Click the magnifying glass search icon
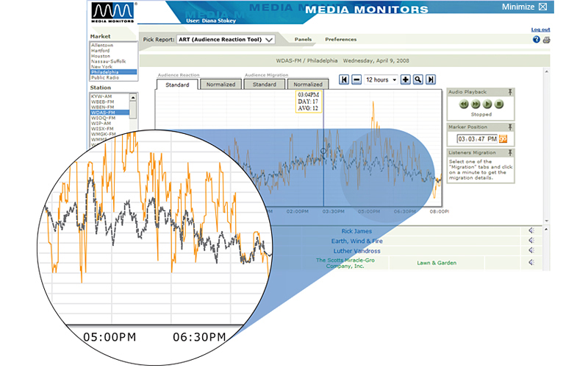The width and height of the screenshot is (588, 368). pos(417,79)
